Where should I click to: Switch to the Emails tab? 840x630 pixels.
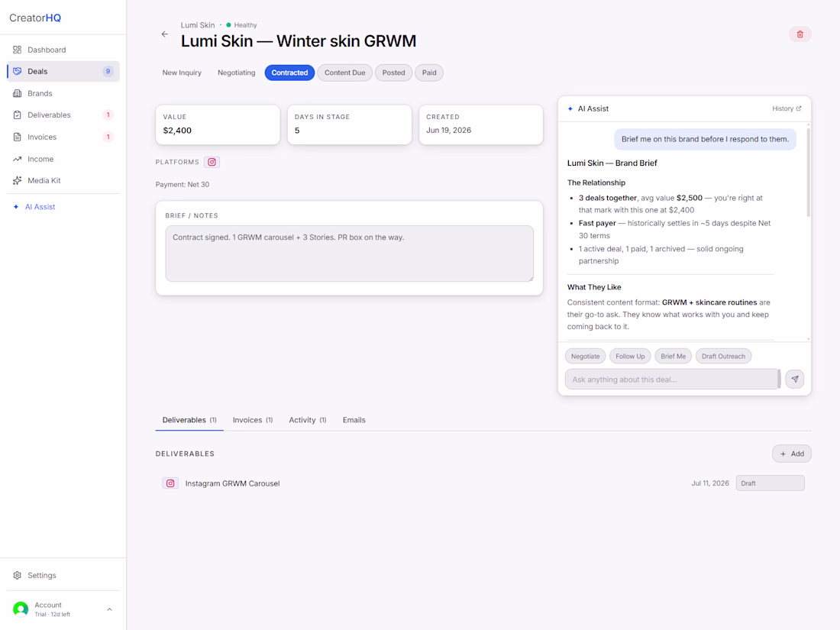coord(354,420)
